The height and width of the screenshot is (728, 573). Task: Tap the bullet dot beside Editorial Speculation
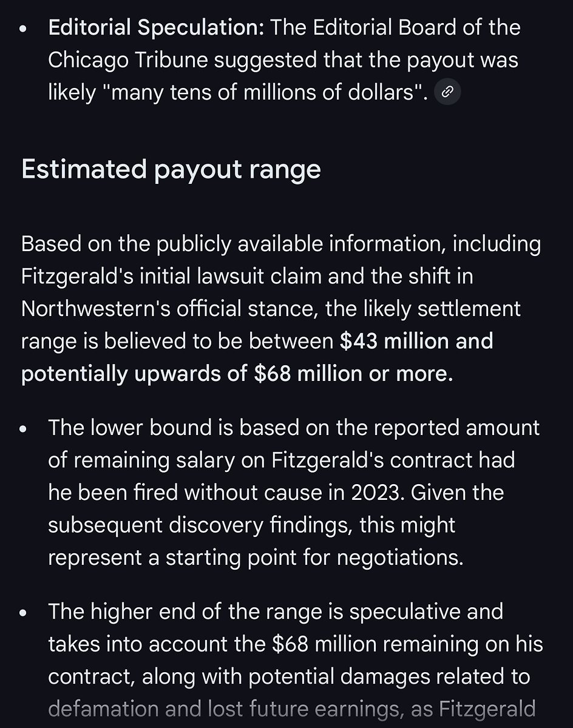pyautogui.click(x=23, y=29)
